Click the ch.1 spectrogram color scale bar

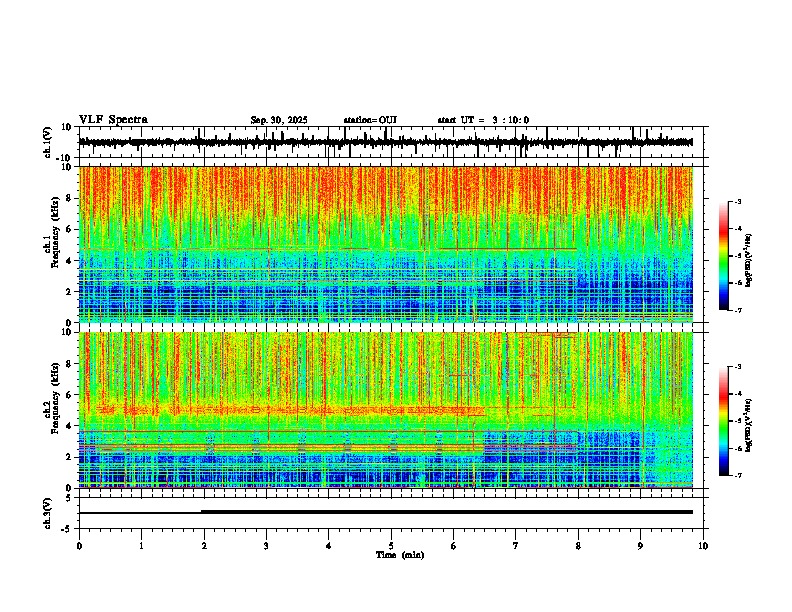point(724,256)
